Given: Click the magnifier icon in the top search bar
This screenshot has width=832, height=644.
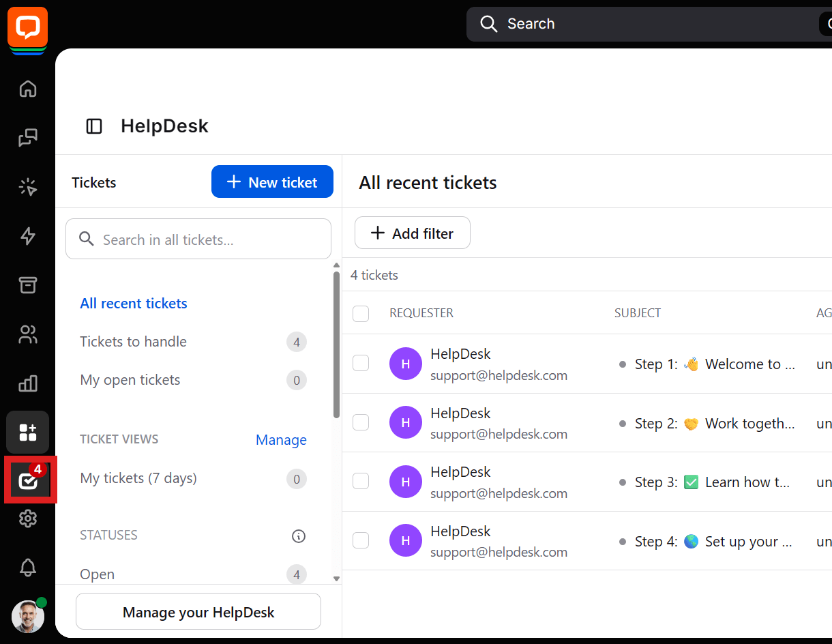Looking at the screenshot, I should 488,24.
